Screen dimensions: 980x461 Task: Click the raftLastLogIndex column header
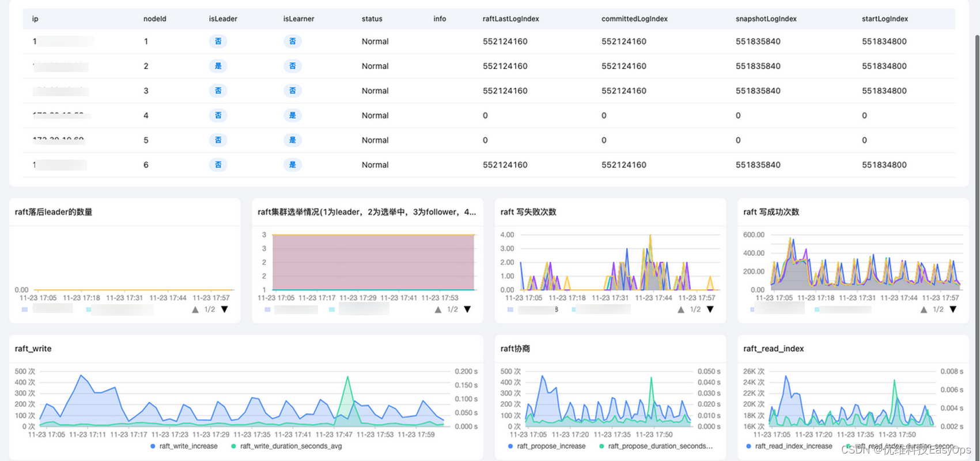click(x=510, y=19)
